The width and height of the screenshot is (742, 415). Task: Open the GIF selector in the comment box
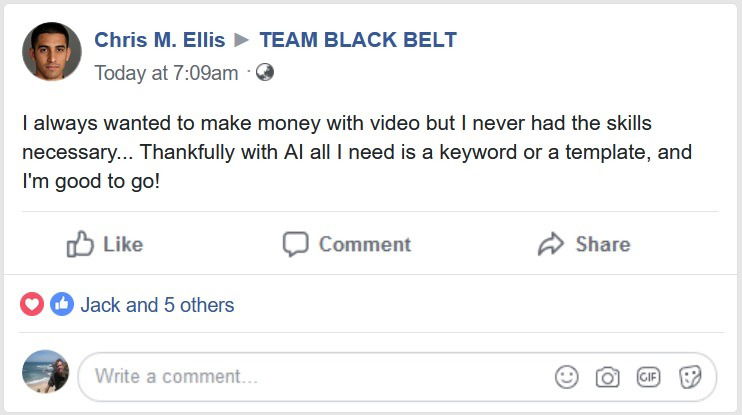(649, 377)
